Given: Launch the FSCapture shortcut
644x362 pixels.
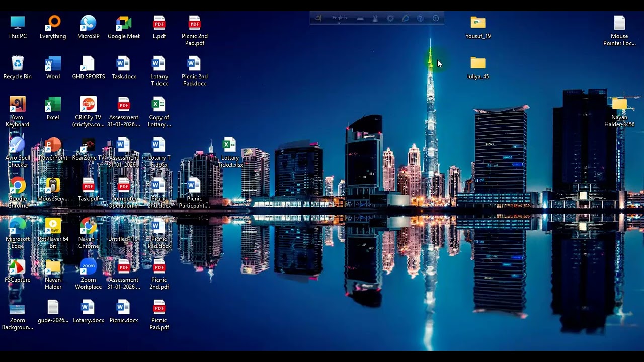Looking at the screenshot, I should click(x=18, y=271).
